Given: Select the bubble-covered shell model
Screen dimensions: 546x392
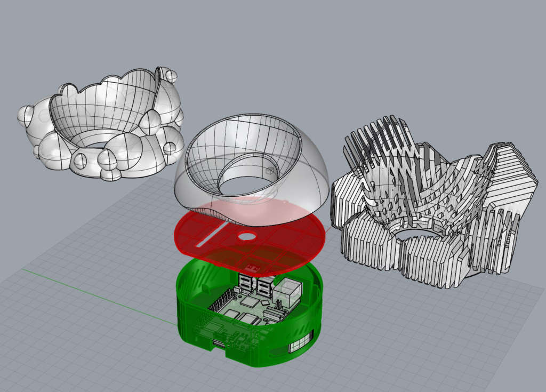Looking at the screenshot, I should 101,123.
